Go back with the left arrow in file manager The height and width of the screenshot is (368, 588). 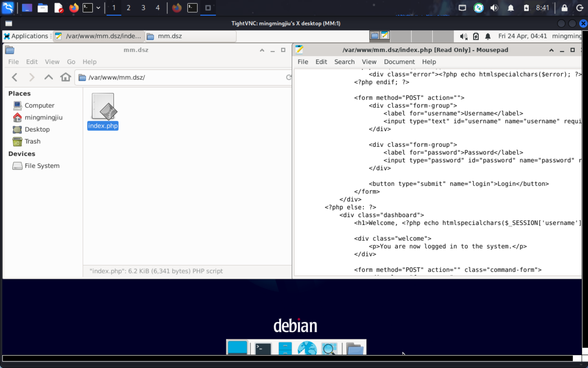coord(15,77)
